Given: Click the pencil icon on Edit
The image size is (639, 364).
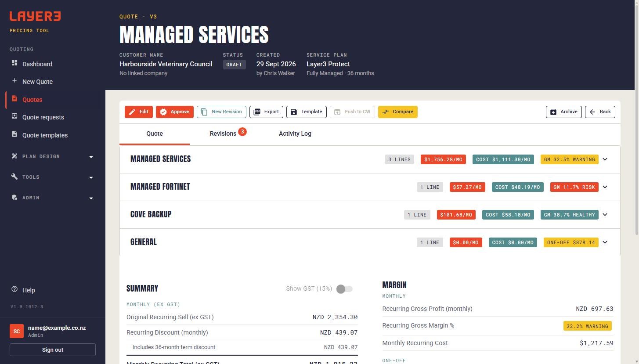Looking at the screenshot, I should (x=132, y=112).
